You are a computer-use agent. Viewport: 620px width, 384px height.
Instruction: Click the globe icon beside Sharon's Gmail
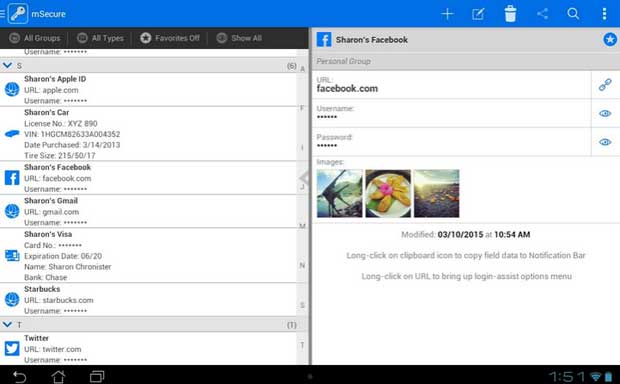12,211
